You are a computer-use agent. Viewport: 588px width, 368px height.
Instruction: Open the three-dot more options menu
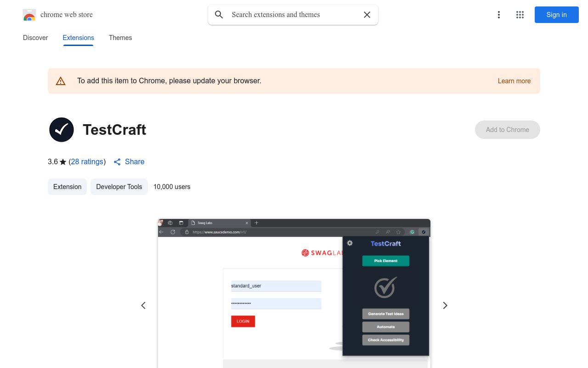coord(499,15)
